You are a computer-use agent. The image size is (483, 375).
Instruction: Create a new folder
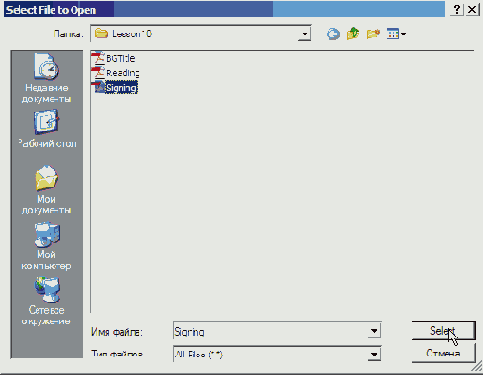pyautogui.click(x=373, y=34)
